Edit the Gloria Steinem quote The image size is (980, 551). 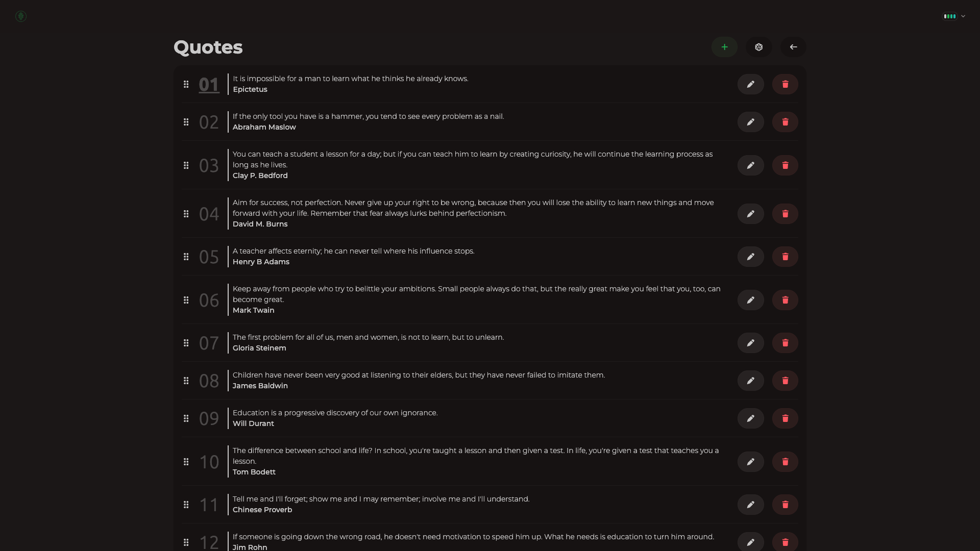(750, 343)
